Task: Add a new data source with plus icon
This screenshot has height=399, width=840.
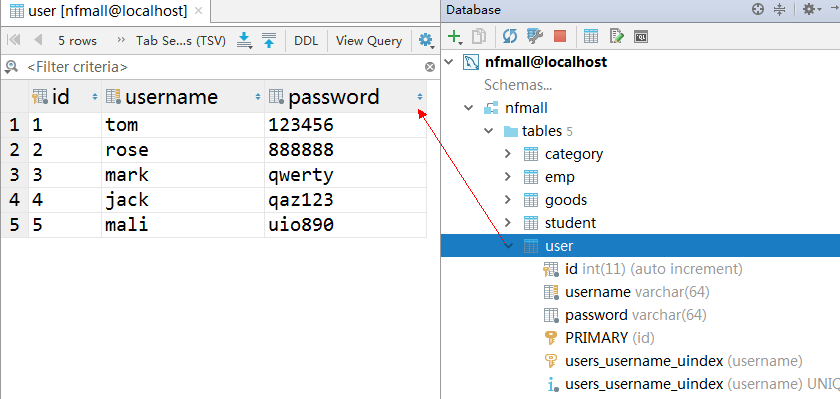Action: coord(455,37)
